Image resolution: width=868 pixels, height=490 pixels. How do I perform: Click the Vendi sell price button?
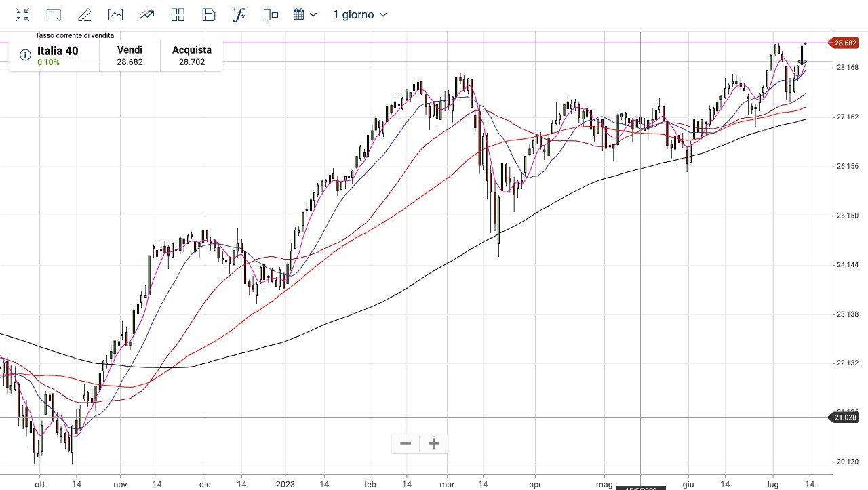click(x=130, y=56)
